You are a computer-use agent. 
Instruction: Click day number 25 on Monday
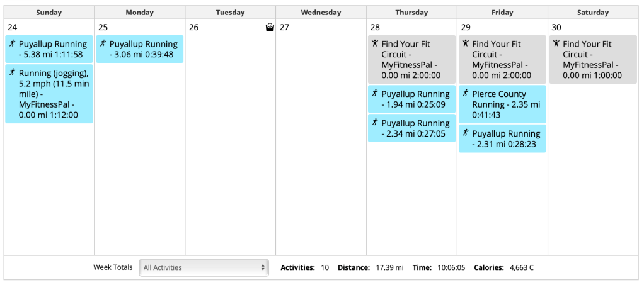click(x=103, y=28)
